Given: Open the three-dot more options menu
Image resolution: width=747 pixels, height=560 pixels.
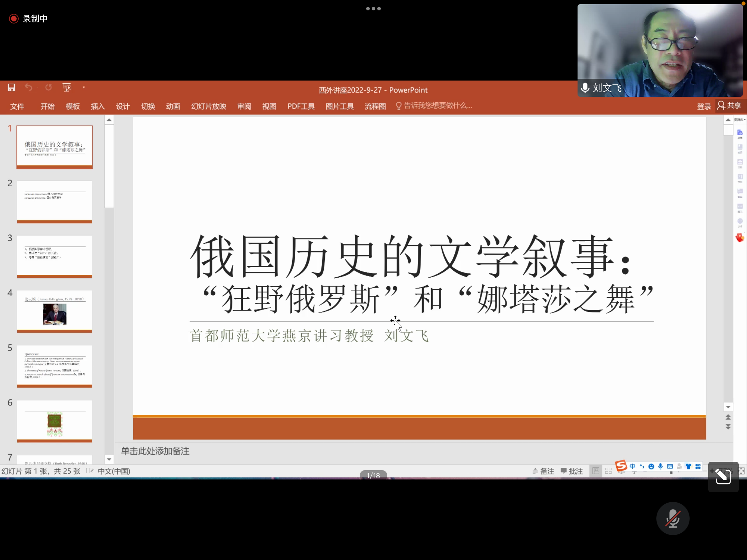Looking at the screenshot, I should coord(373,9).
